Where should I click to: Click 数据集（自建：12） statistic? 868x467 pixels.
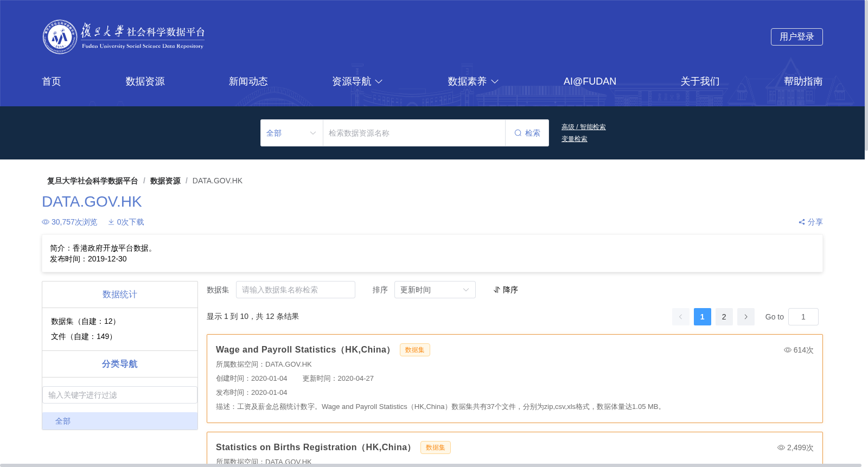pos(85,321)
